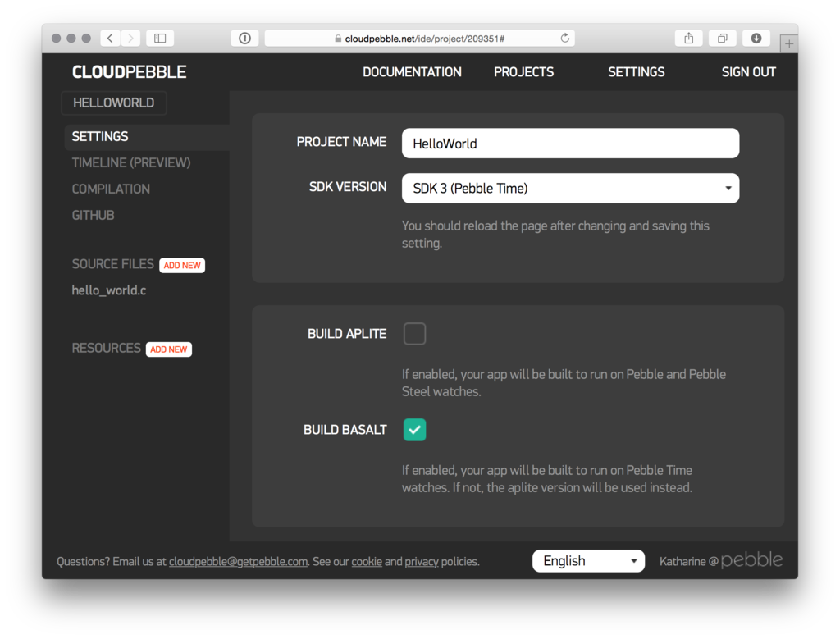This screenshot has height=639, width=840.
Task: Add new resource button
Action: click(169, 349)
